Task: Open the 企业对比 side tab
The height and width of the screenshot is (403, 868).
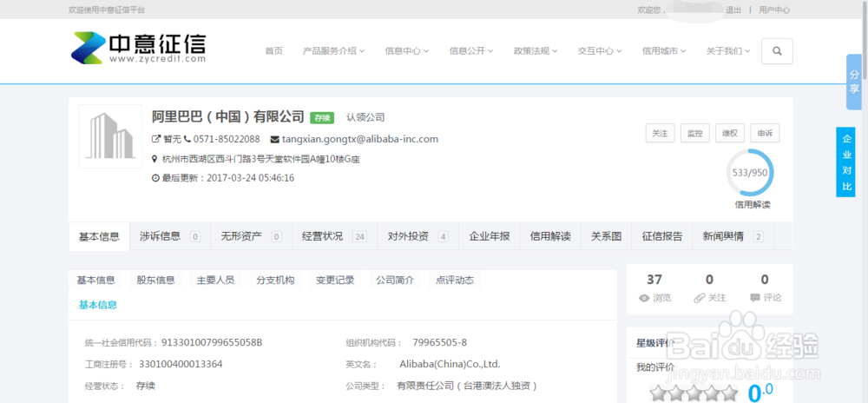Action: click(x=847, y=162)
